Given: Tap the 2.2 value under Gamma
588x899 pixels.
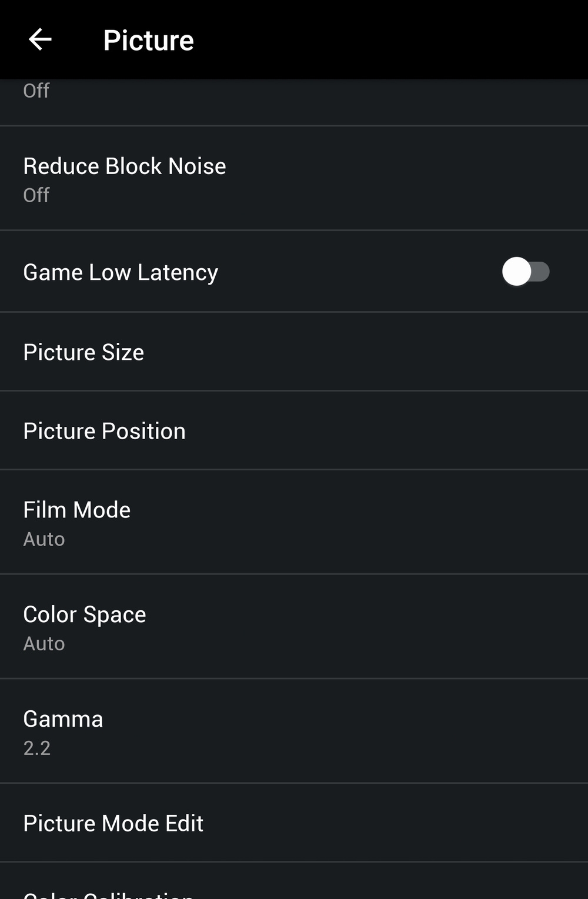Looking at the screenshot, I should click(37, 748).
